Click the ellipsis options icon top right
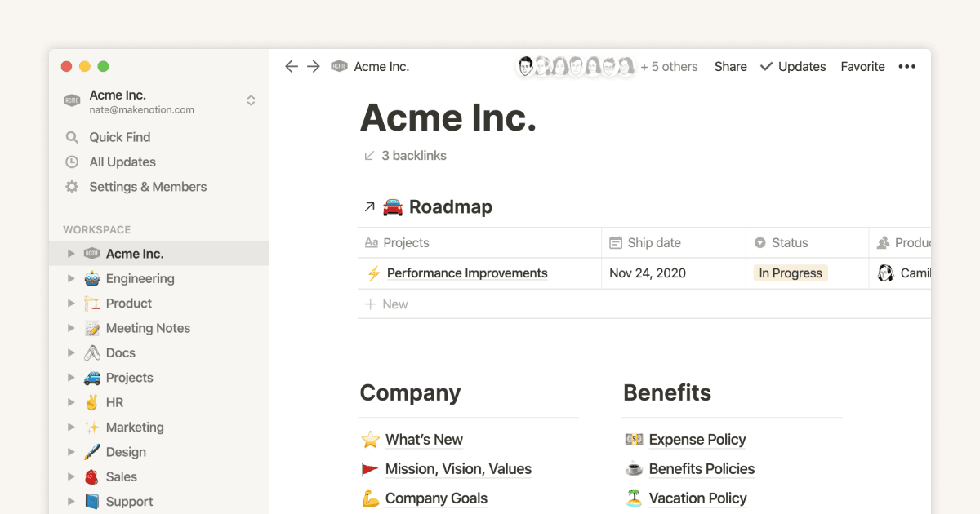 (906, 66)
